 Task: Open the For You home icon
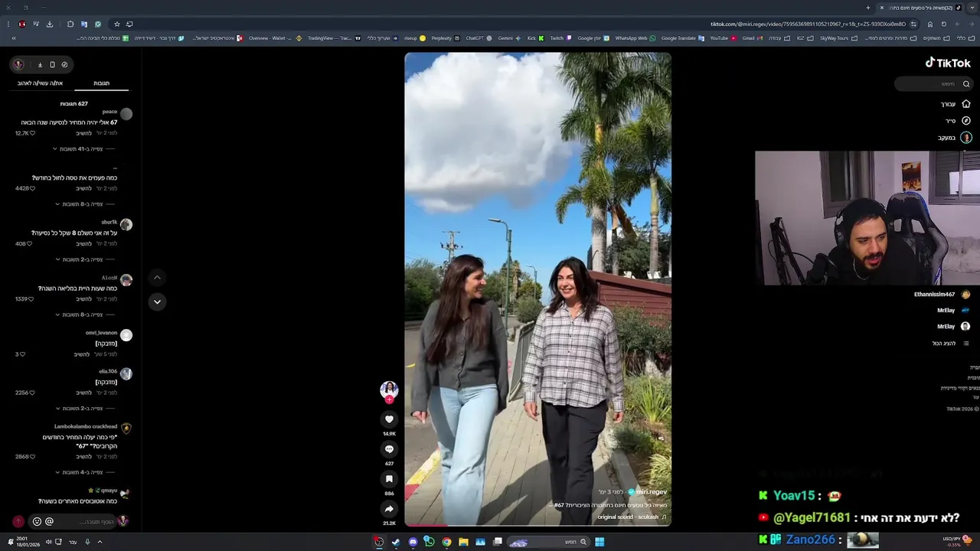click(966, 104)
